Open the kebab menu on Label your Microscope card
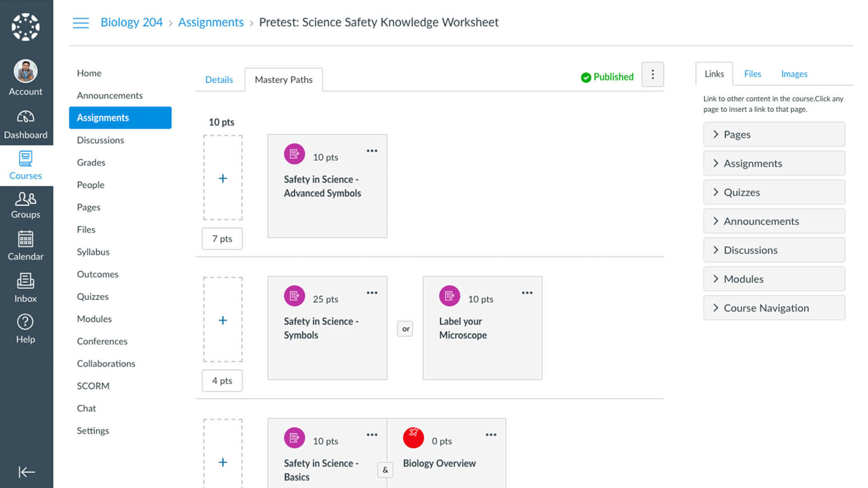This screenshot has width=868, height=488. click(x=527, y=293)
